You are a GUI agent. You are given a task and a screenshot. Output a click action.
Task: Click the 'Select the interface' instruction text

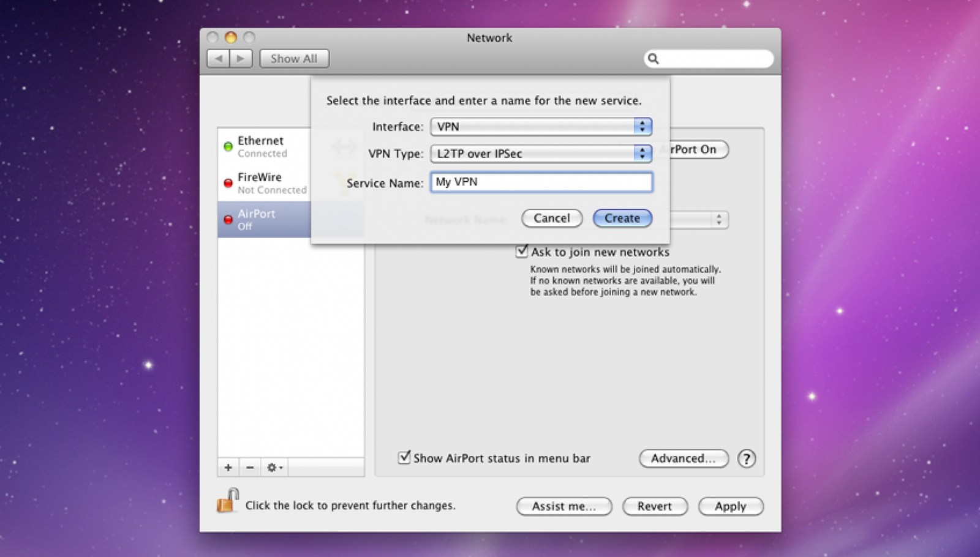coord(484,100)
